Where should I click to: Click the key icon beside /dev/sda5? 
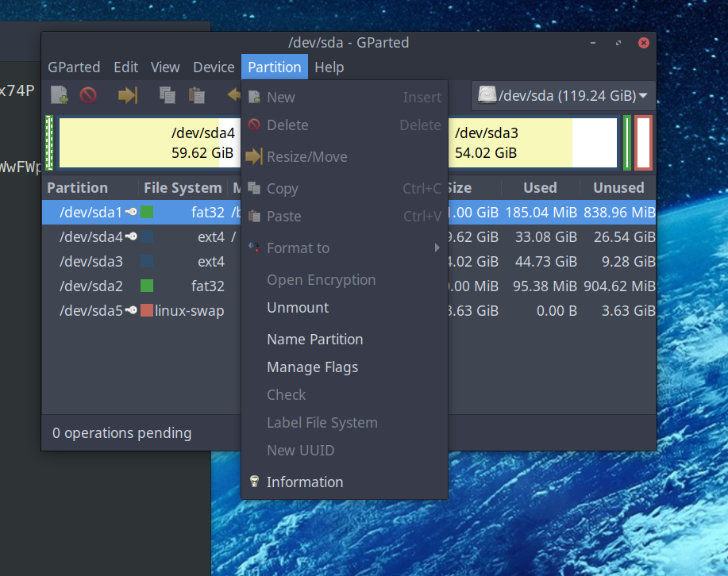click(x=132, y=310)
